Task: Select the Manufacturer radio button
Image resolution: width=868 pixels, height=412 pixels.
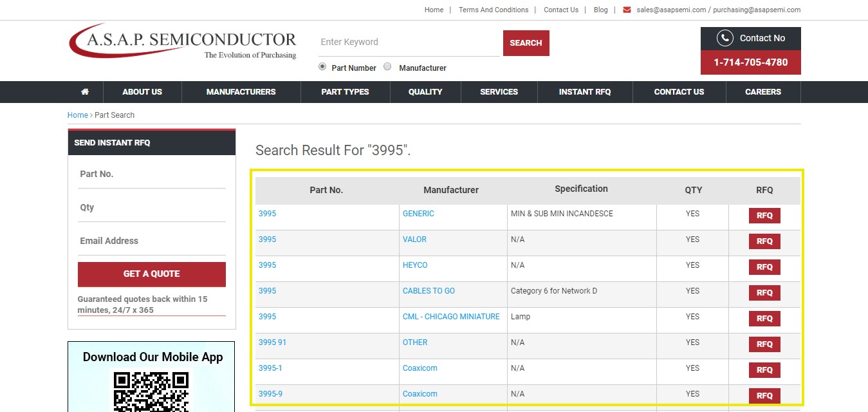Action: [387, 67]
